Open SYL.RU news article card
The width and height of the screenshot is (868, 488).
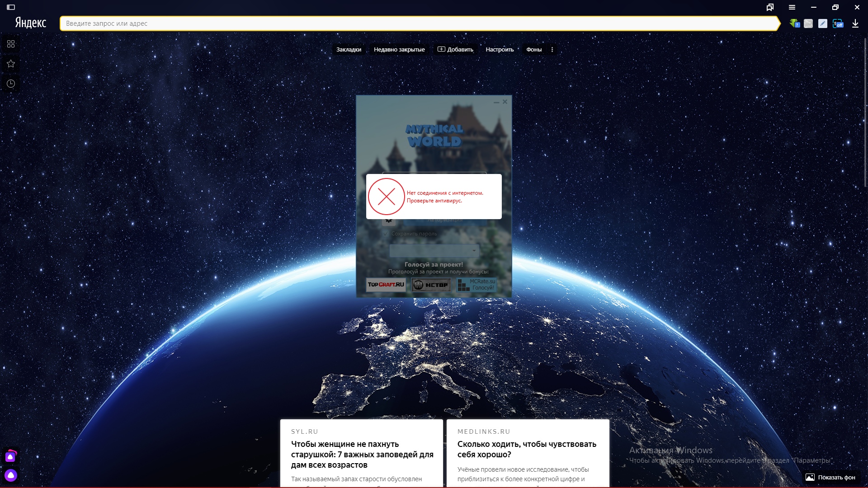point(362,454)
